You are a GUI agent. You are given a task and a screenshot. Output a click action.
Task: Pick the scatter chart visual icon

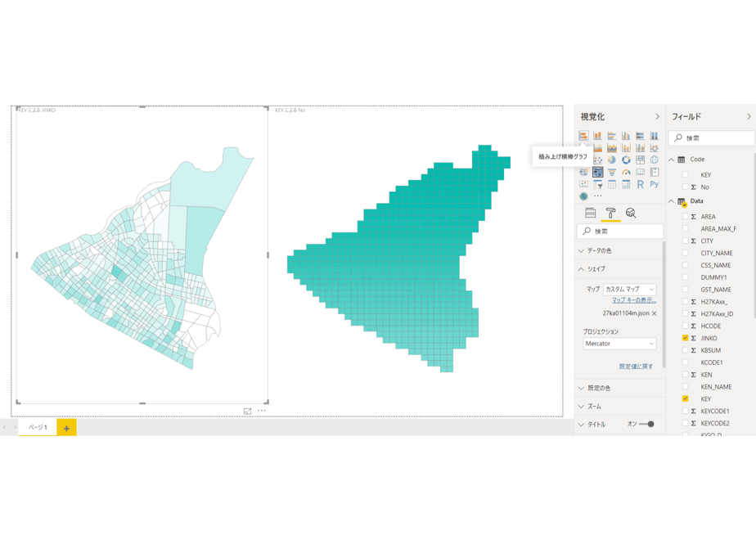[598, 160]
